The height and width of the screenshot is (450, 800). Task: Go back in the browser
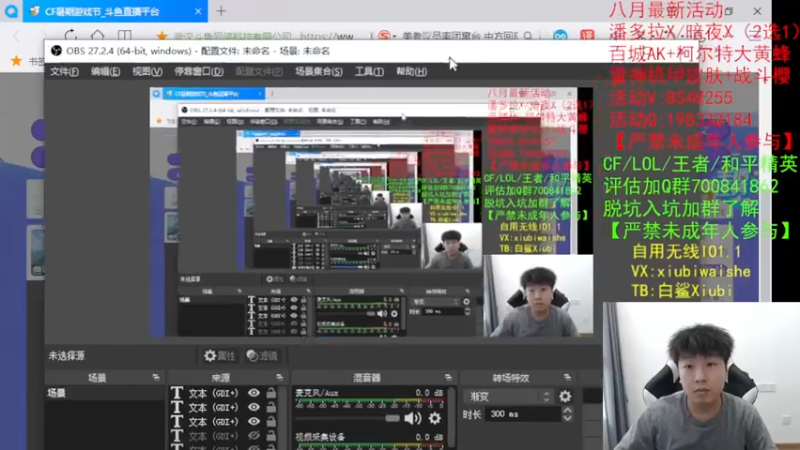click(x=17, y=36)
